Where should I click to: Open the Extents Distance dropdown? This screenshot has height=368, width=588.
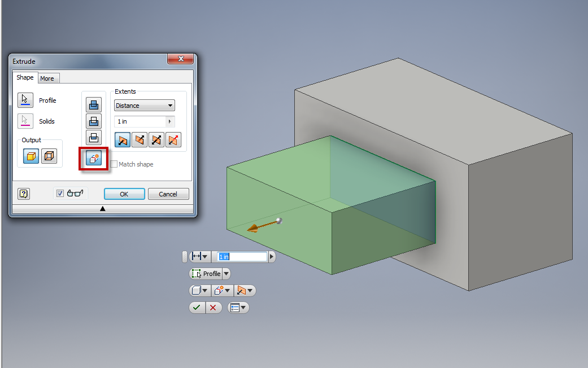click(x=145, y=106)
